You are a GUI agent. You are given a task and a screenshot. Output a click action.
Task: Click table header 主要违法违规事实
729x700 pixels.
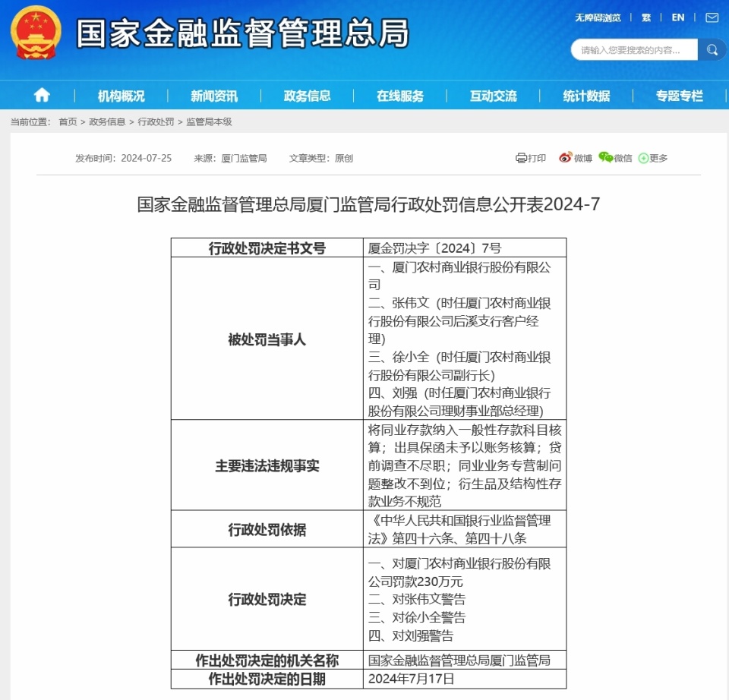pos(267,465)
